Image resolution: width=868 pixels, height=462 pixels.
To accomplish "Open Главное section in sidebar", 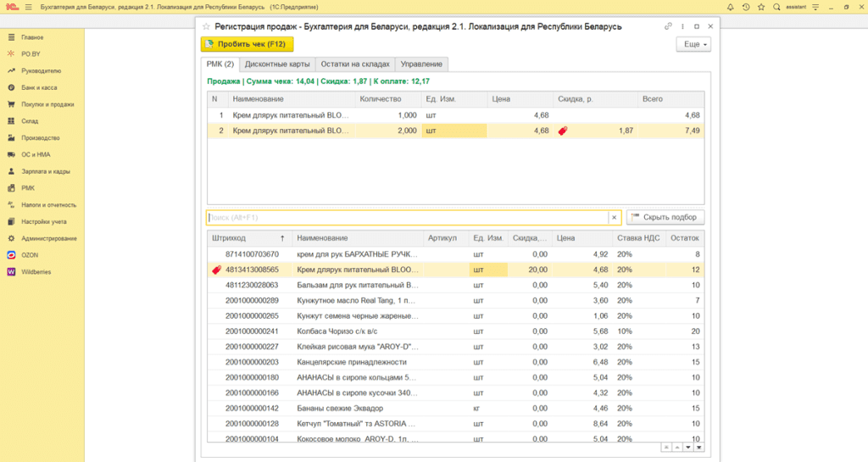I will click(x=32, y=37).
